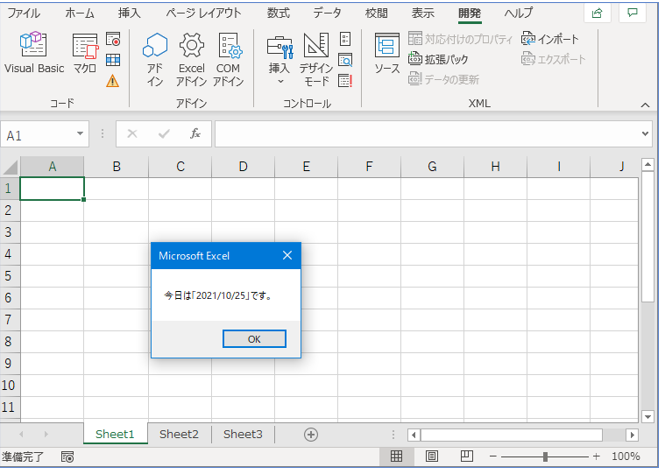Toggle Design Mode (デザインモード)

(316, 59)
